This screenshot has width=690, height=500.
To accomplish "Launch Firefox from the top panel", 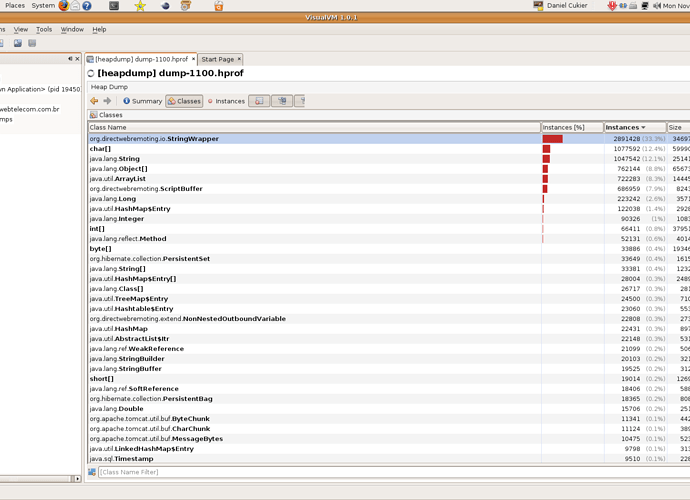I will tap(64, 6).
